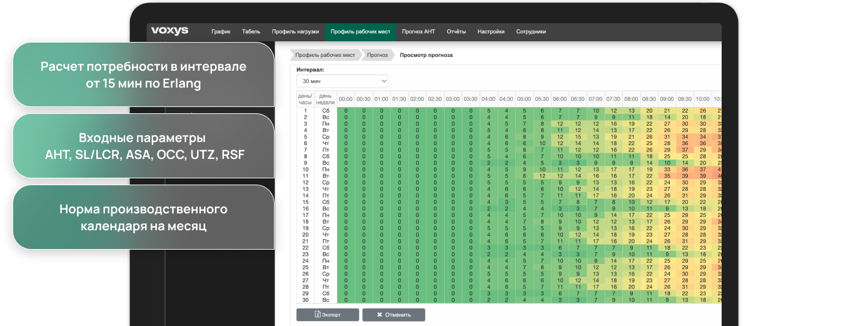The image size is (868, 326).
Task: Click value 37 for day 7 at 09:30
Action: pos(685,150)
